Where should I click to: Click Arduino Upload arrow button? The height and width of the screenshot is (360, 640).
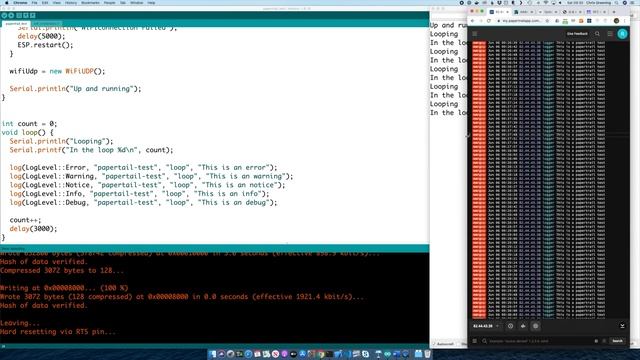(x=11, y=16)
